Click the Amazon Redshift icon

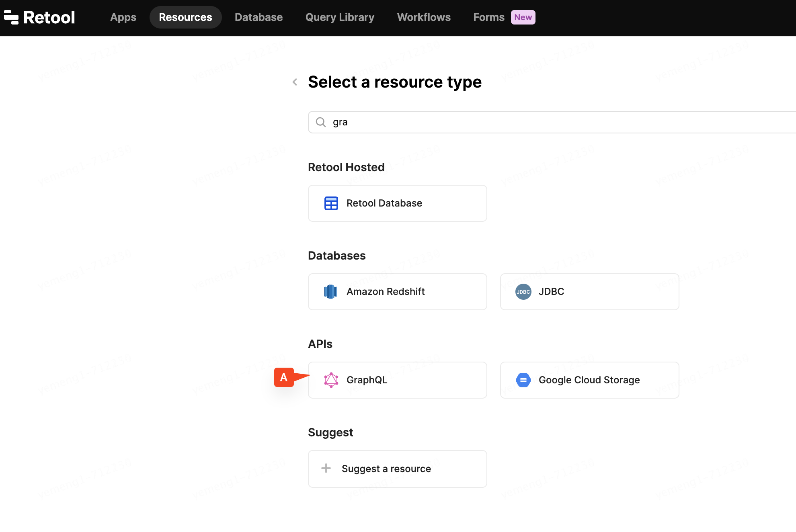(x=330, y=292)
